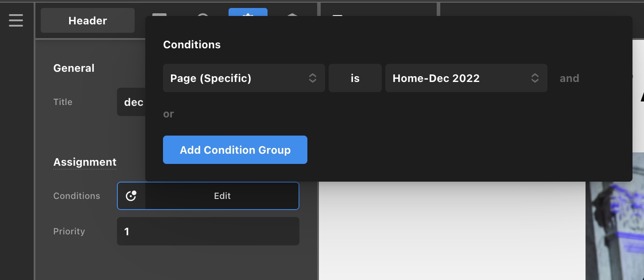Click 'and' to add another condition
This screenshot has width=644, height=280.
coord(569,78)
